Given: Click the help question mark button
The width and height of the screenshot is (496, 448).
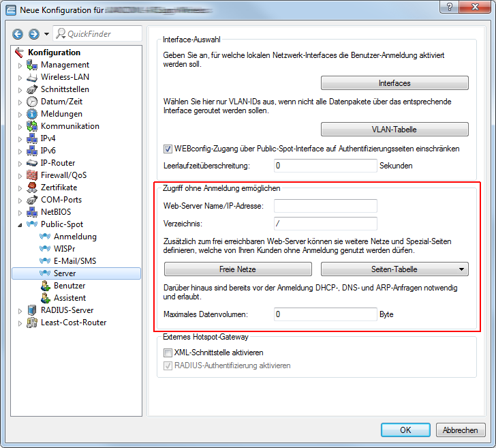Looking at the screenshot, I should click(x=448, y=7).
